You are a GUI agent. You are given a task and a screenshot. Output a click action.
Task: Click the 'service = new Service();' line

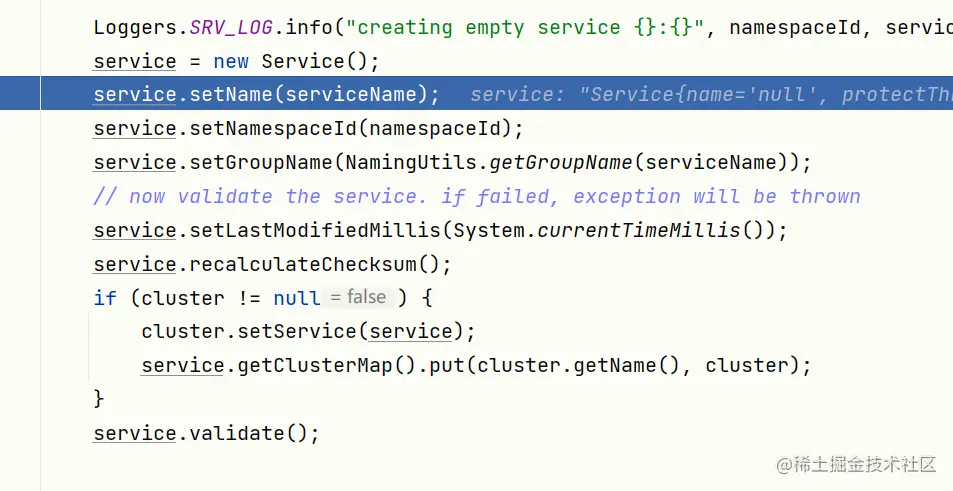pyautogui.click(x=236, y=61)
